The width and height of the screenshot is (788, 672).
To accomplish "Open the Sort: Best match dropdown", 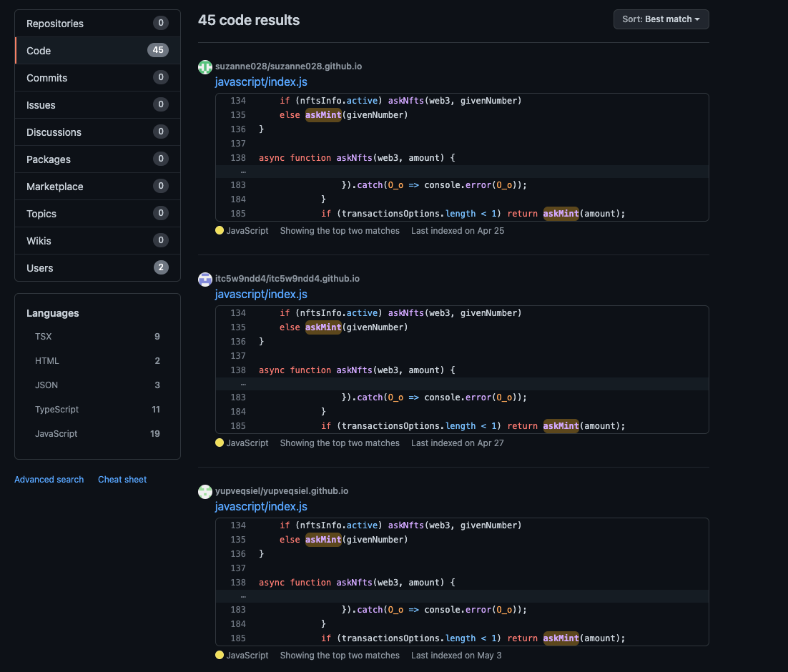I will [x=661, y=19].
